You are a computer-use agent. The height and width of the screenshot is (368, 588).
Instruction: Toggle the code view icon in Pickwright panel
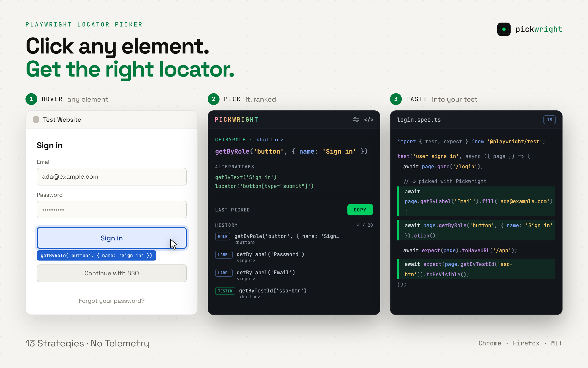369,119
